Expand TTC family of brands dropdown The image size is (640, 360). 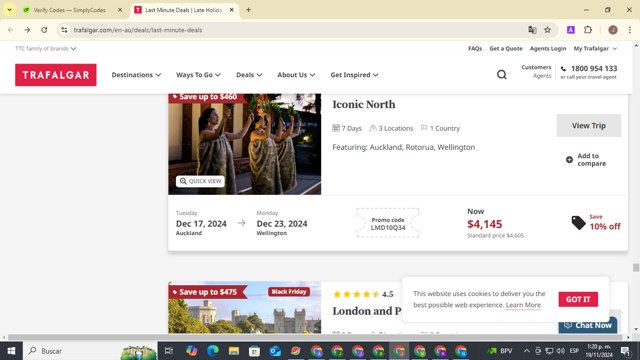click(45, 49)
